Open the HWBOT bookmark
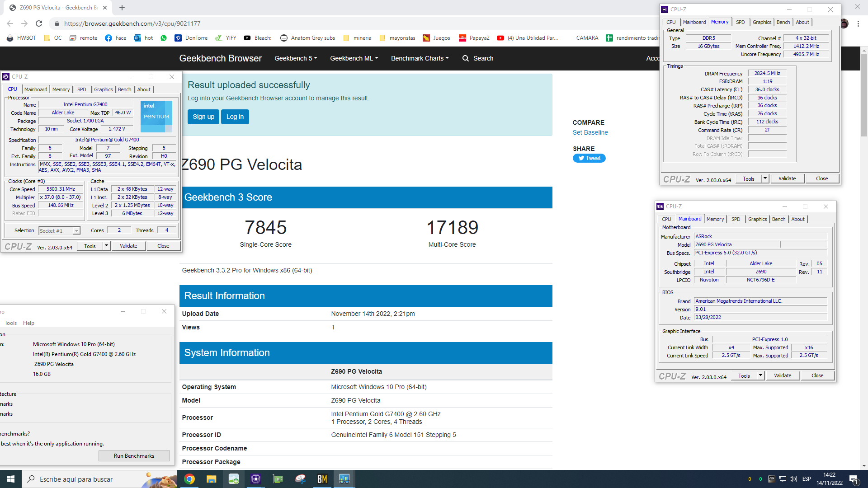The width and height of the screenshot is (868, 488). pyautogui.click(x=21, y=38)
